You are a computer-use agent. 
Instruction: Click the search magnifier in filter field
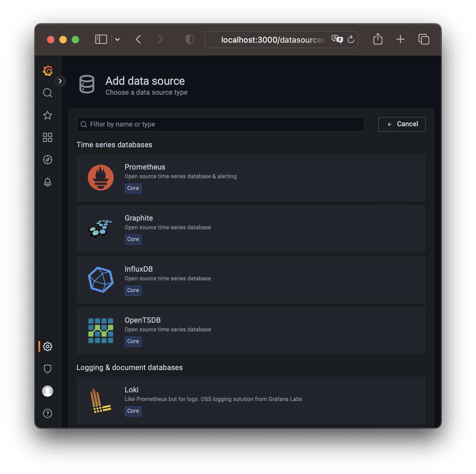pyautogui.click(x=84, y=124)
